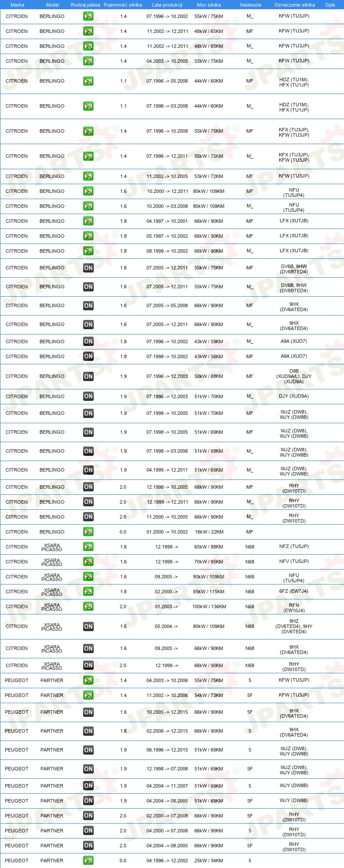Click ON diesel icon in Berlingo 50kW / 68KM row
Image resolution: width=344 pixels, height=868 pixels.
click(88, 376)
